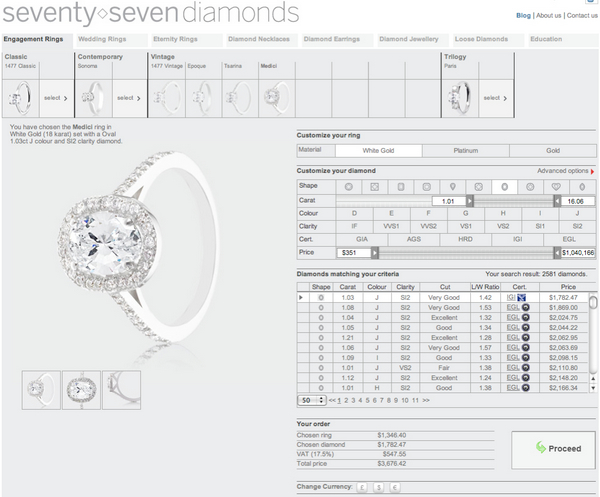
Task: Open the About us link
Action: [548, 15]
